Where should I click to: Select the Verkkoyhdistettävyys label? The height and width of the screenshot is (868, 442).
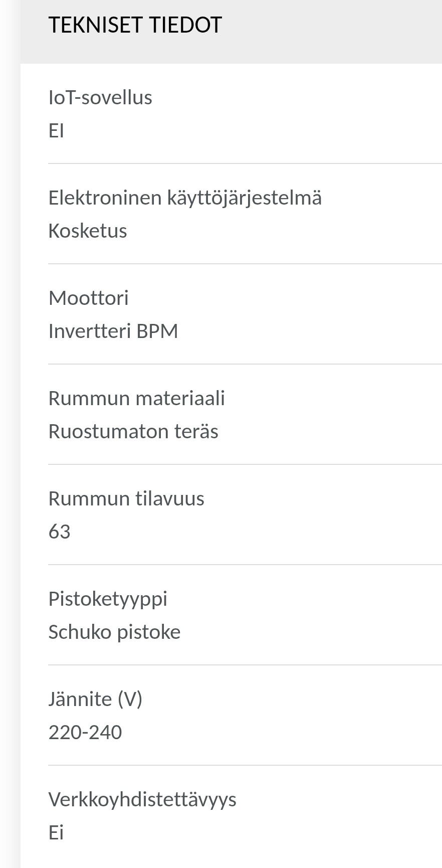[142, 799]
